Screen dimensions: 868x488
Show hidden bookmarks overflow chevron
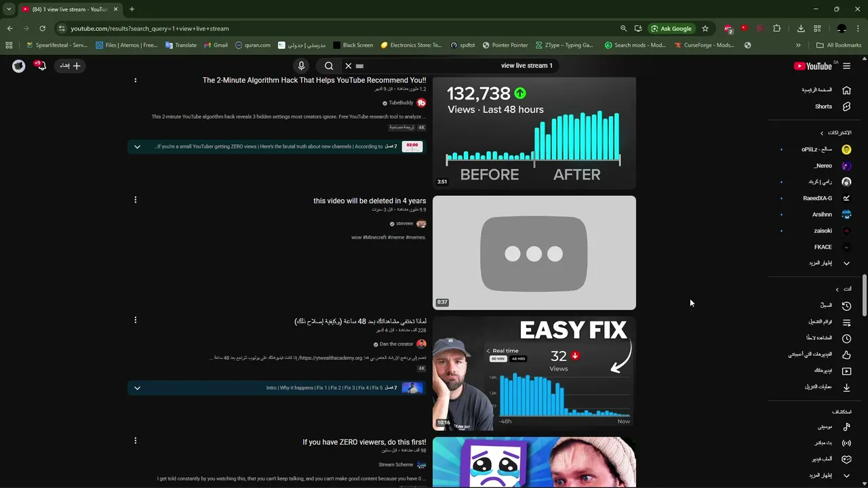[798, 45]
